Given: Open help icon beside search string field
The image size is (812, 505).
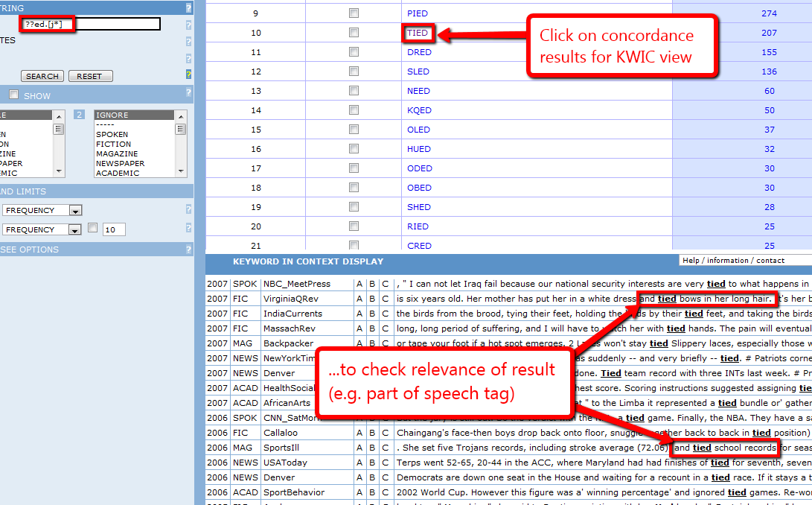Looking at the screenshot, I should (188, 25).
